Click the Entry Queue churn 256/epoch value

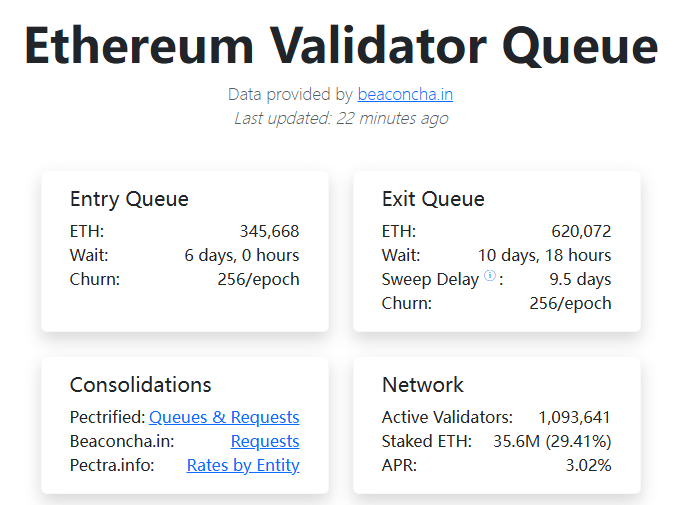(x=258, y=280)
